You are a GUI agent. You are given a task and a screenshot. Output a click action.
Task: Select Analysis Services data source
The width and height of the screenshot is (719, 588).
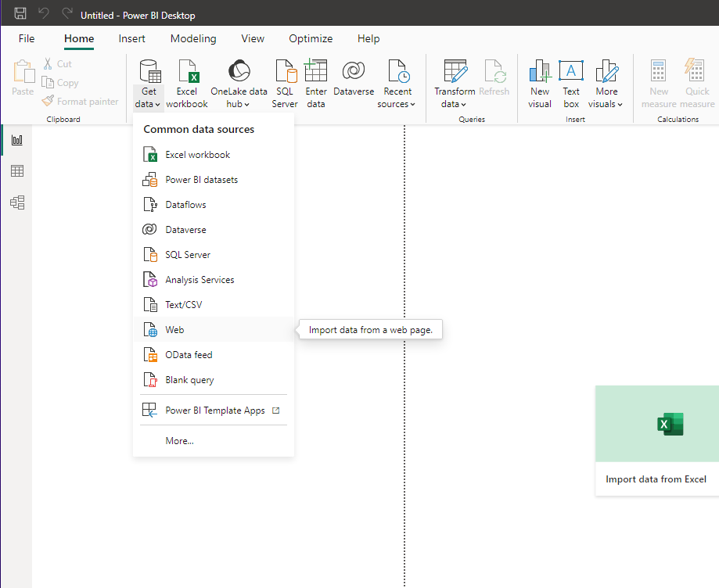click(x=214, y=280)
